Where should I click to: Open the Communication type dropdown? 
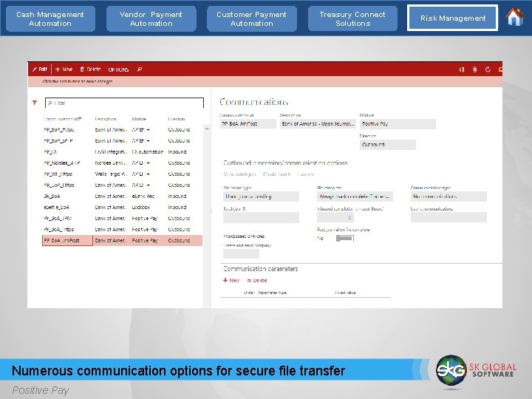pos(449,197)
